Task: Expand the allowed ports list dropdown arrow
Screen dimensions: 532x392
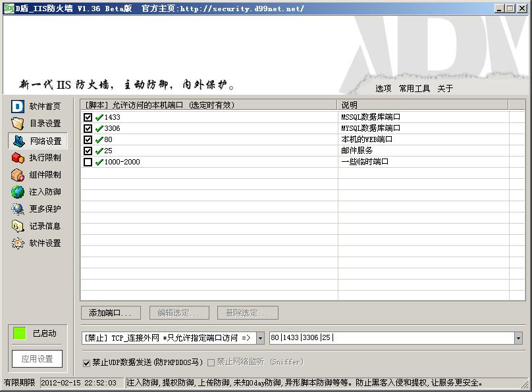Action: point(518,338)
